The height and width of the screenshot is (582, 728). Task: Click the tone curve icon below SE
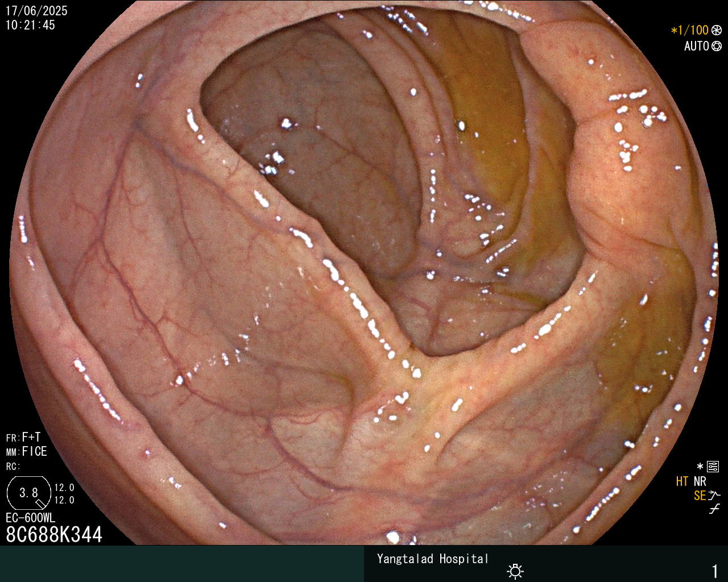coord(714,509)
